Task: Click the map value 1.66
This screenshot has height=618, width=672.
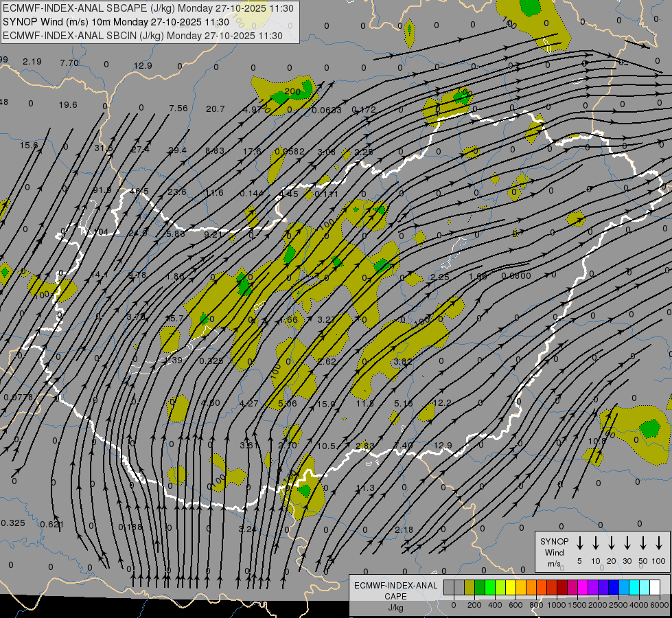Action: click(x=288, y=320)
